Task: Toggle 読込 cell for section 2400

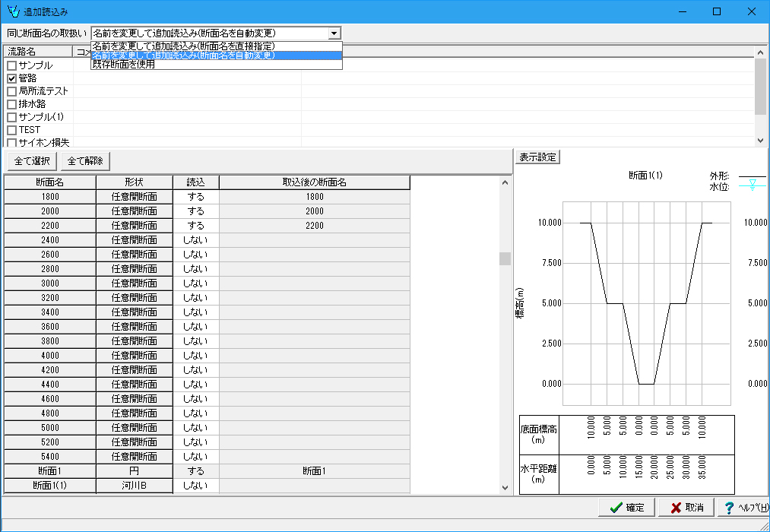Action: [x=195, y=240]
